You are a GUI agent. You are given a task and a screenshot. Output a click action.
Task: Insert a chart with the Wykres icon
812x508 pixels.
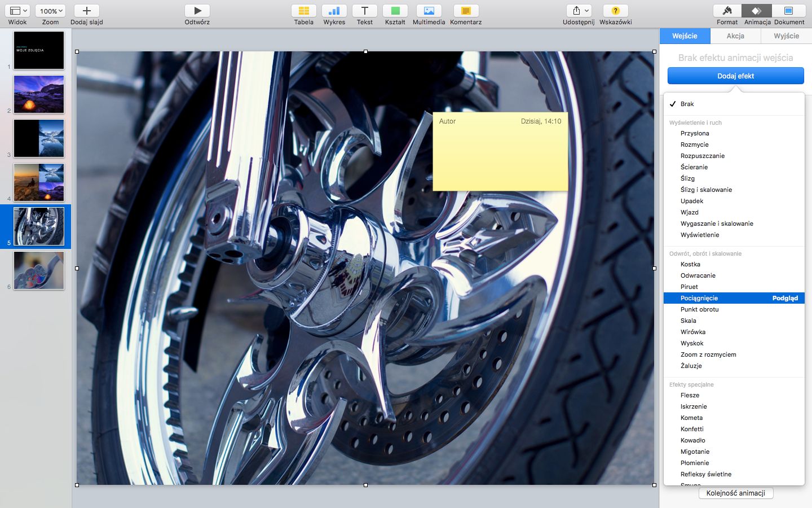click(334, 11)
